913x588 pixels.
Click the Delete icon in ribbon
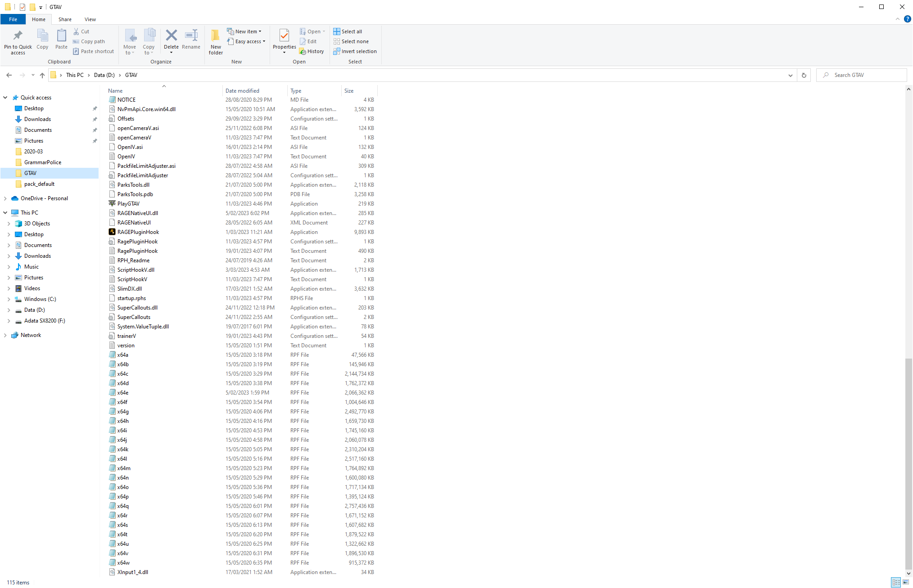point(171,36)
